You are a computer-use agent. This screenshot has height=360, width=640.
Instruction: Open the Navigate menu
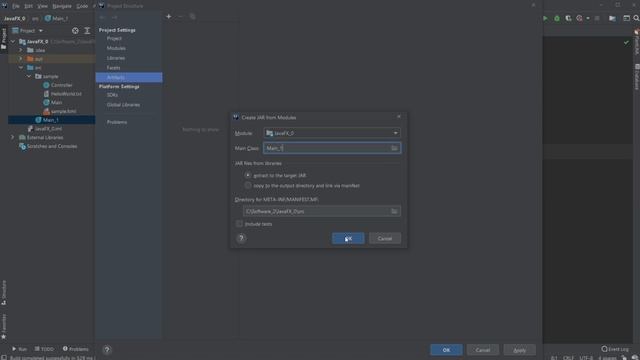tap(62, 6)
